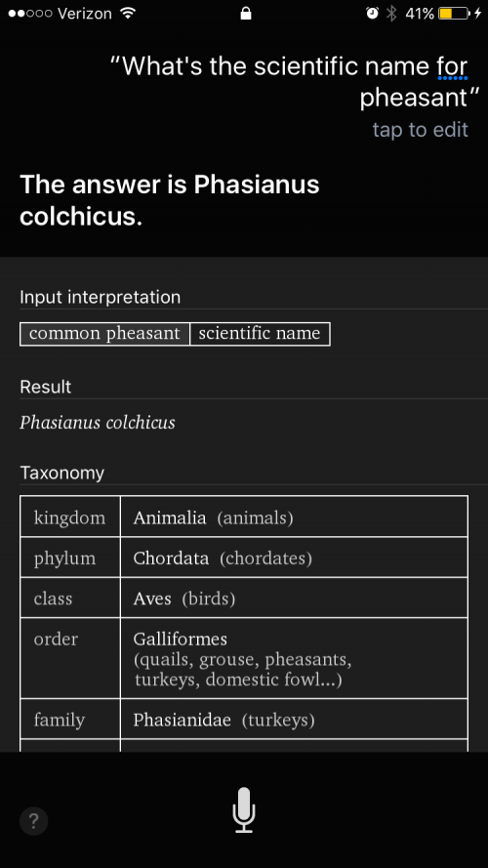Tap the Wi-Fi status icon
Screen dimensions: 488x868
pos(129,14)
